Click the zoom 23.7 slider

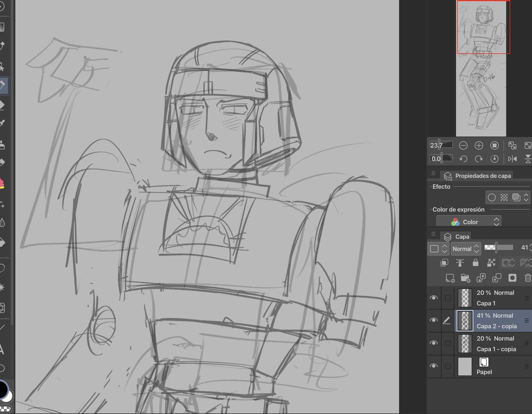coord(441,145)
